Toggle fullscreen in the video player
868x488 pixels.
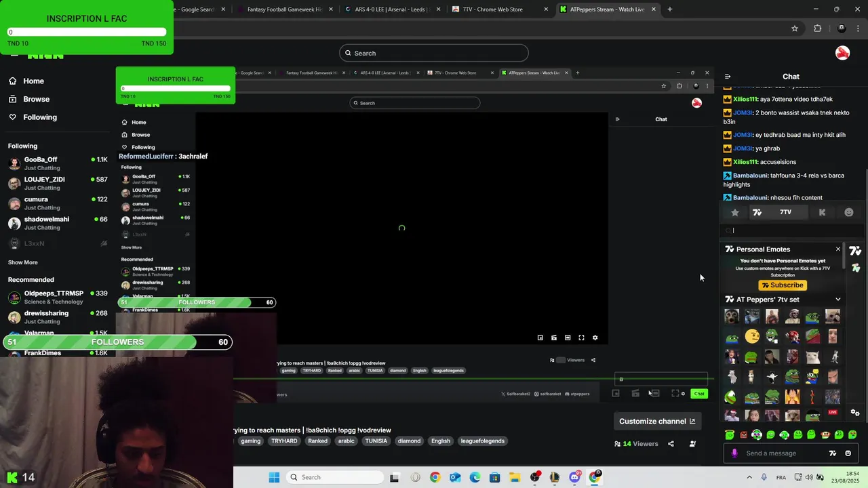click(x=581, y=338)
